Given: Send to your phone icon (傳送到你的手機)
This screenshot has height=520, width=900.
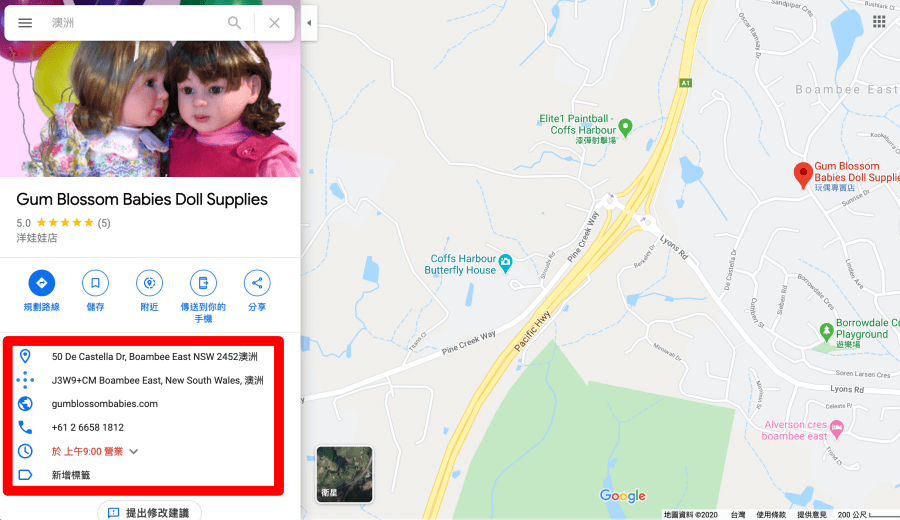Looking at the screenshot, I should tap(203, 283).
